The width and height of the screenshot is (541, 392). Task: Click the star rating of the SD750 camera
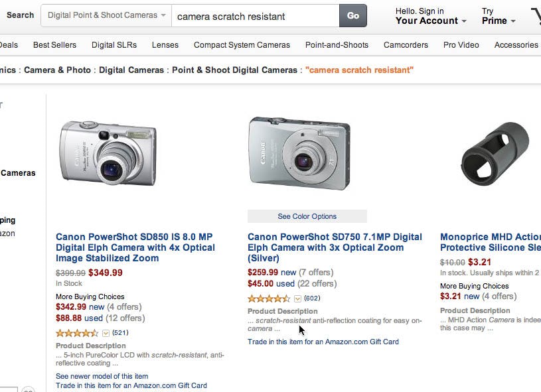coord(269,298)
